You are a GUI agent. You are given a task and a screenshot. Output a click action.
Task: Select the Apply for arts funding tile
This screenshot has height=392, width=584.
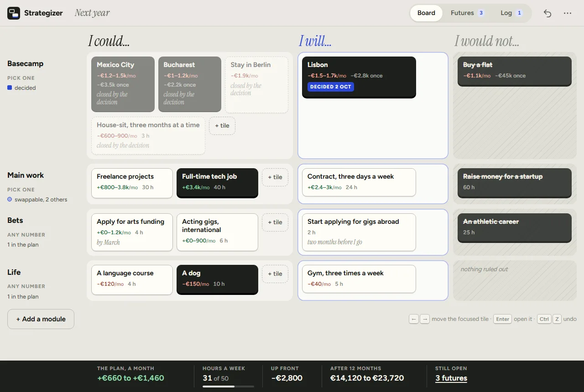(x=132, y=232)
